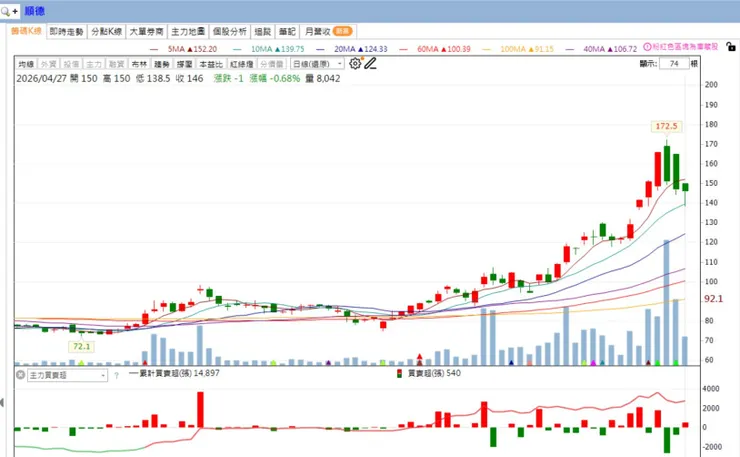Click the collapse arrow at left edge
Image resolution: width=740 pixels, height=457 pixels.
pos(2,403)
